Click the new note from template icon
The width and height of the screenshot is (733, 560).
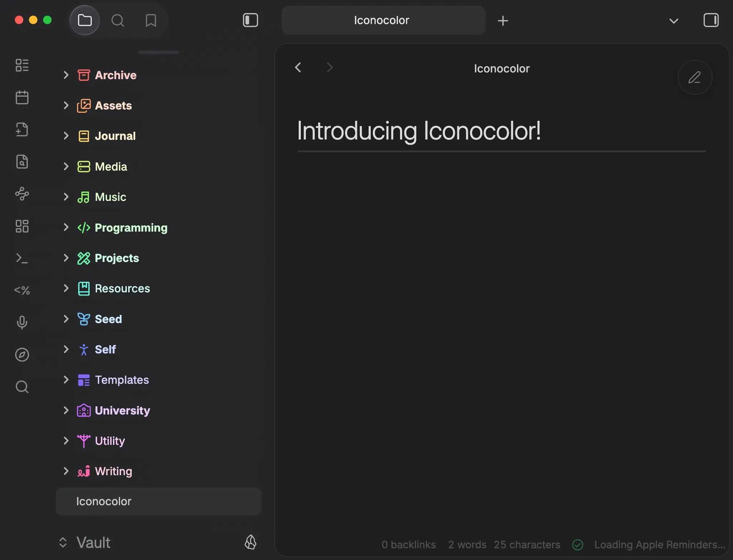pos(22,130)
